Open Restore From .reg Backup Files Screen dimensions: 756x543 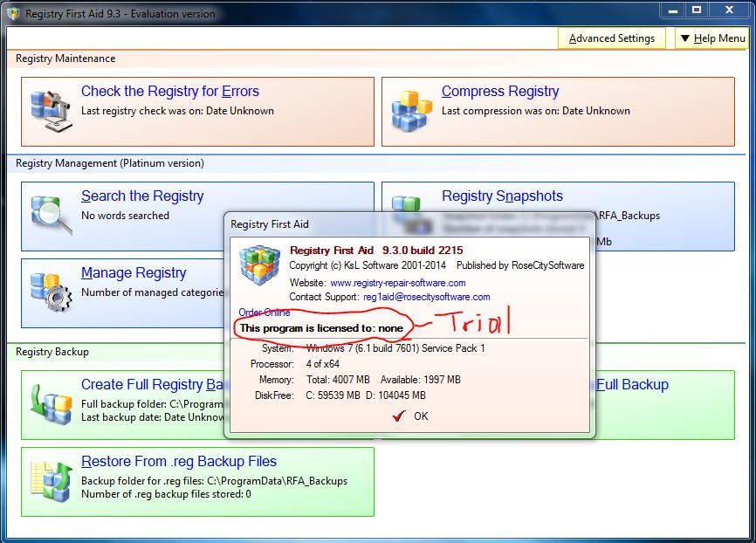[179, 462]
